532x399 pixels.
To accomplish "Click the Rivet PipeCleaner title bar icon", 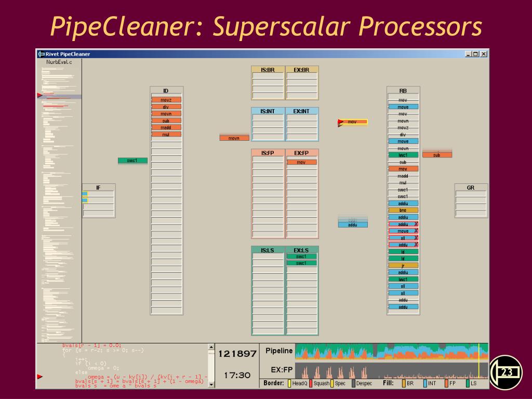I will coord(42,54).
